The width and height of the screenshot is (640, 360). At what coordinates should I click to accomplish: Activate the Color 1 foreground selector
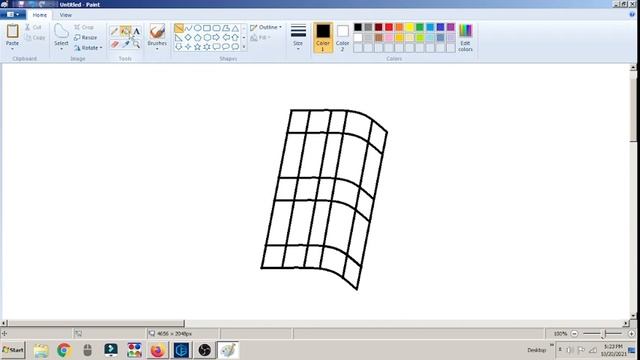pyautogui.click(x=323, y=38)
